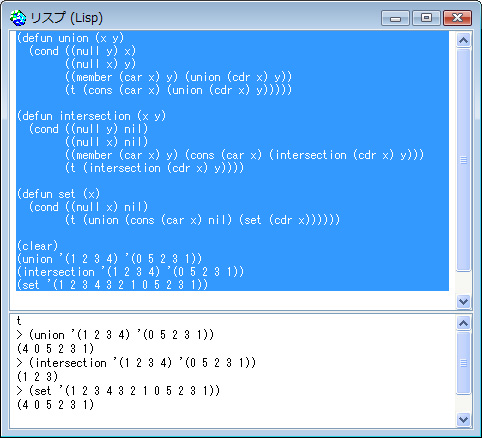The image size is (482, 438).
Task: Click the Lisp application icon in title bar
Action: tap(18, 18)
